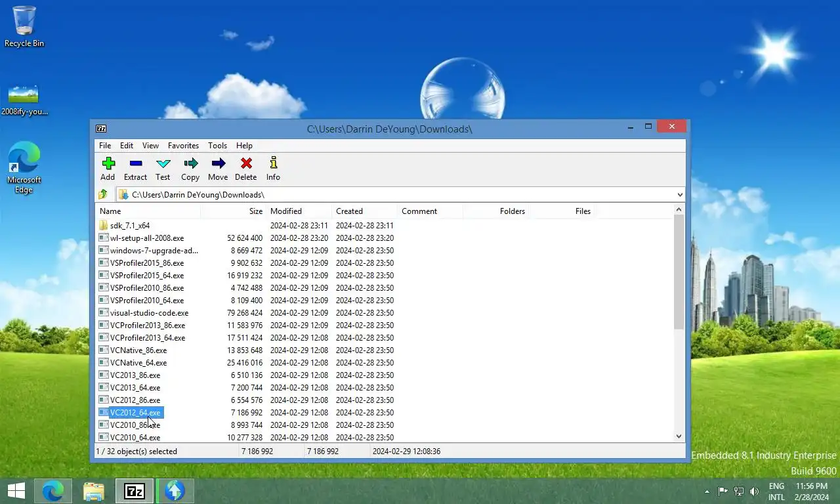840x504 pixels.
Task: Click highlighted VC2012_64.exe file name
Action: 135,412
